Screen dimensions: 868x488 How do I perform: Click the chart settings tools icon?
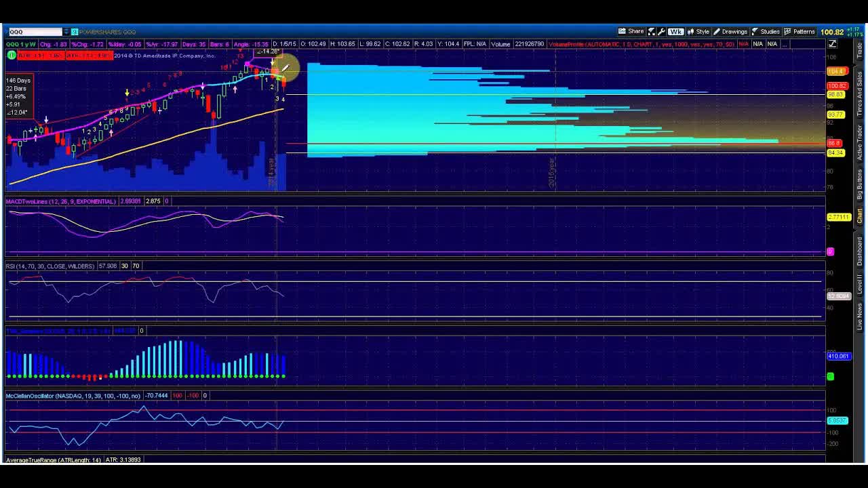(652, 32)
